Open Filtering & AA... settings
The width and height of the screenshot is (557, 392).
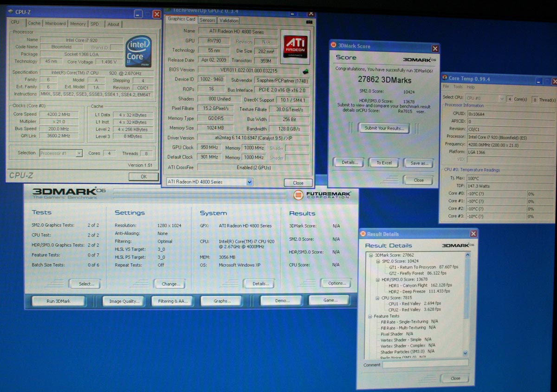click(172, 301)
